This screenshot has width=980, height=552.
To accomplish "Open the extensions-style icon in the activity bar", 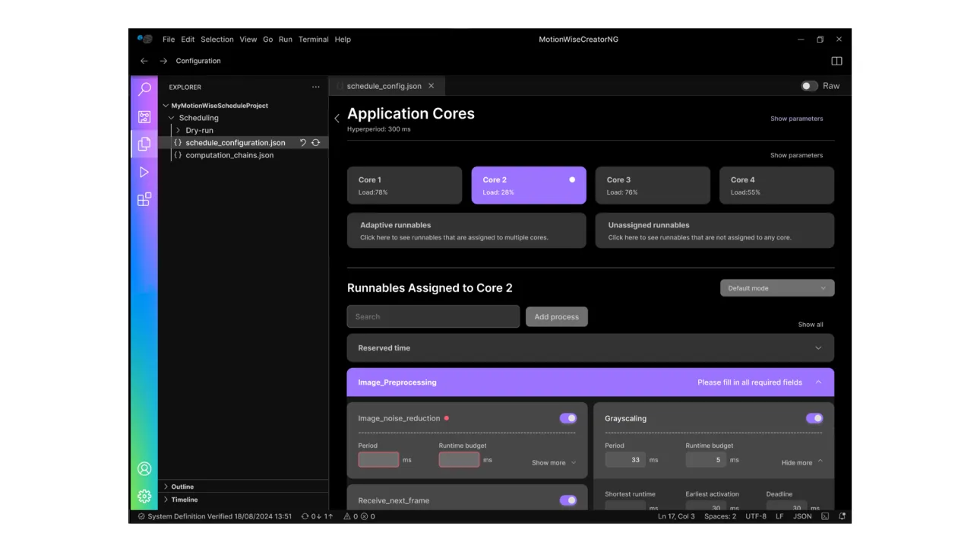I will click(x=144, y=198).
